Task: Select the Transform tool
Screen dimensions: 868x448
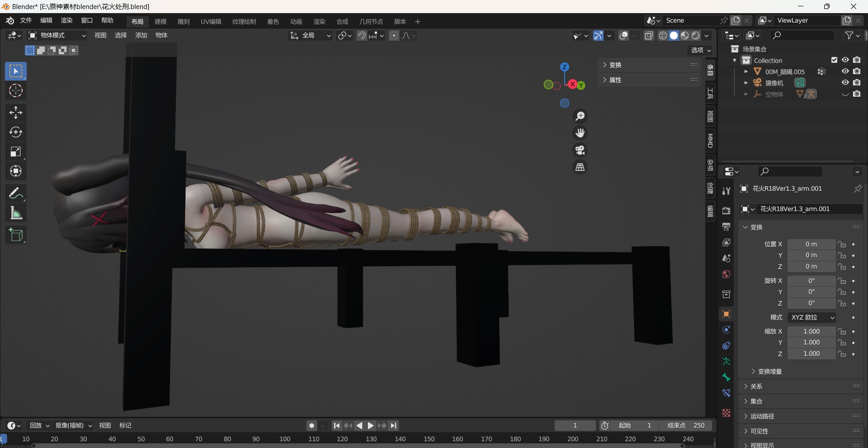Action: (16, 171)
